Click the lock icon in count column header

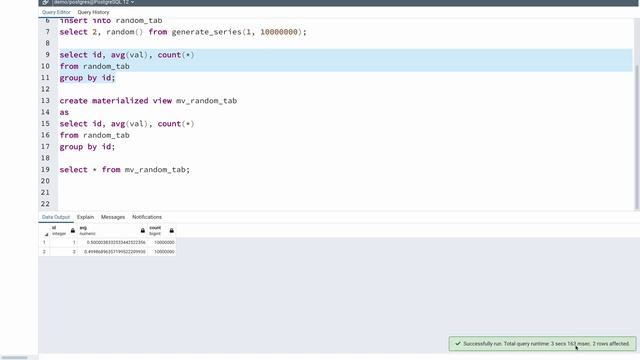point(171,231)
